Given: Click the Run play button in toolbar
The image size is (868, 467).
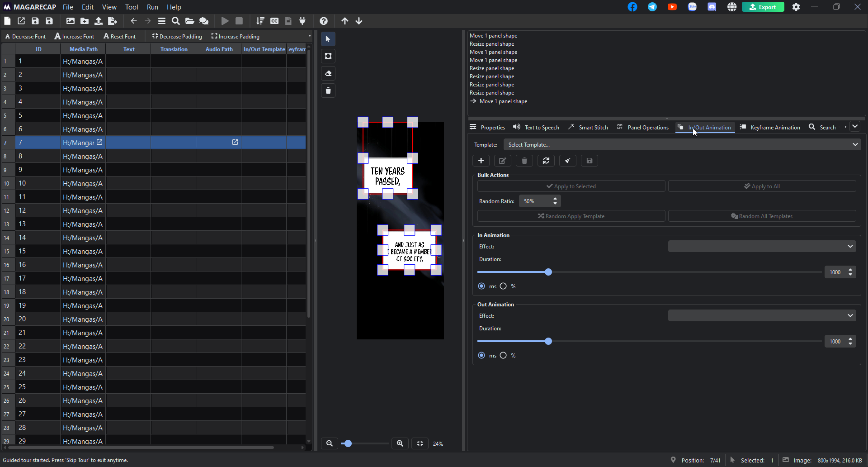Looking at the screenshot, I should 225,21.
